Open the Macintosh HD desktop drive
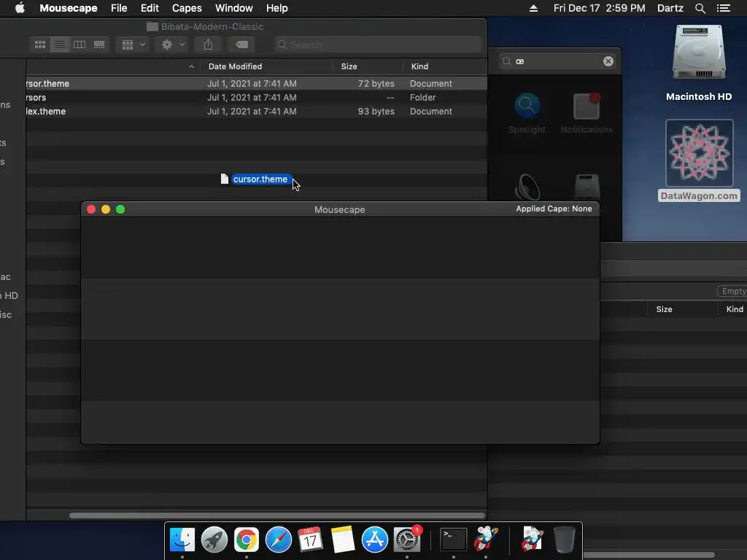This screenshot has width=747, height=560. coord(698,63)
